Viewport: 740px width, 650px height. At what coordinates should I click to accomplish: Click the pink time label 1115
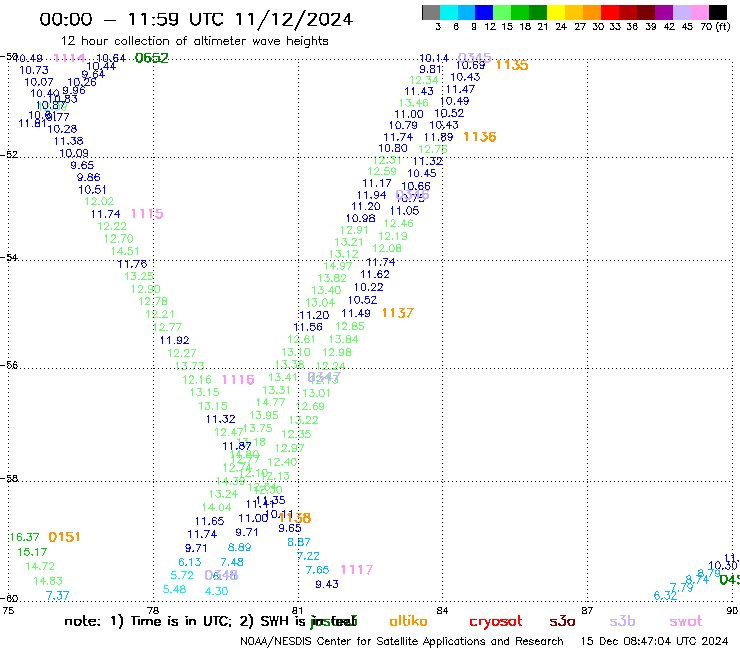click(147, 214)
